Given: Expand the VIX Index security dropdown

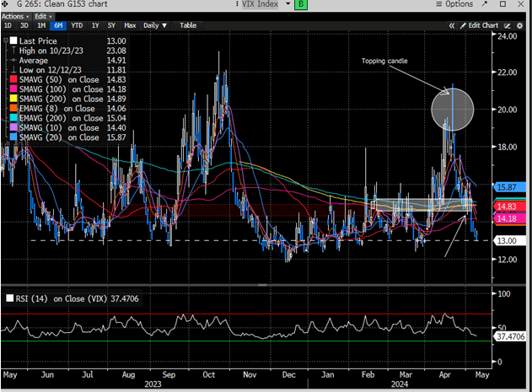Looking at the screenshot, I should pos(287,4).
